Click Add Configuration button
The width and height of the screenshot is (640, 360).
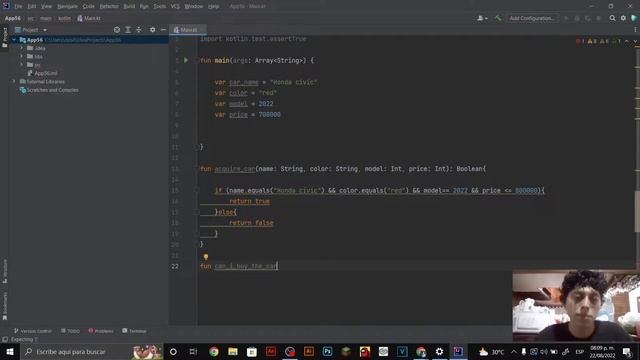coord(532,18)
